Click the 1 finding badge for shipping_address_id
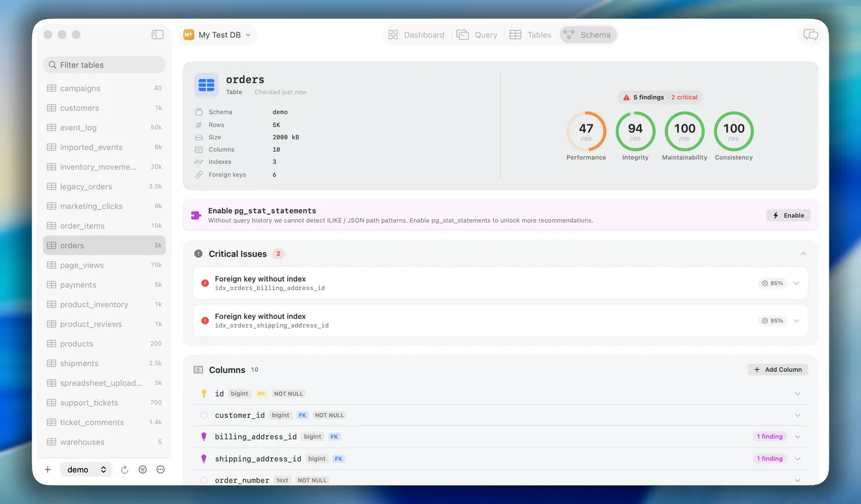The image size is (861, 504). tap(770, 458)
